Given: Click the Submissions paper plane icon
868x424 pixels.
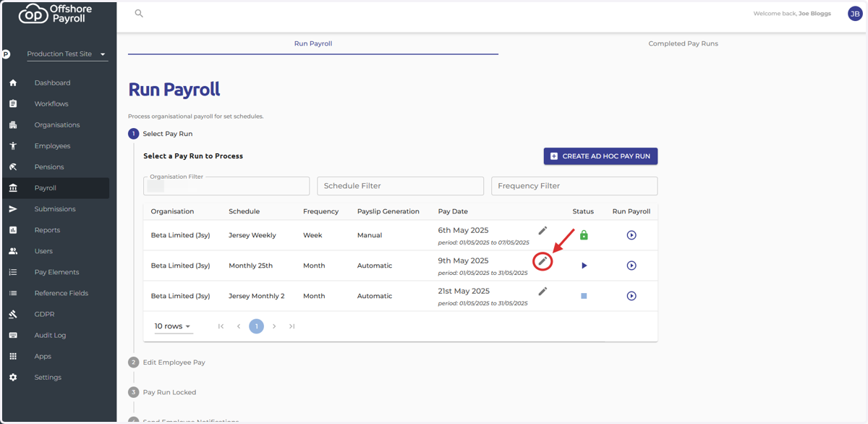Looking at the screenshot, I should coord(13,208).
